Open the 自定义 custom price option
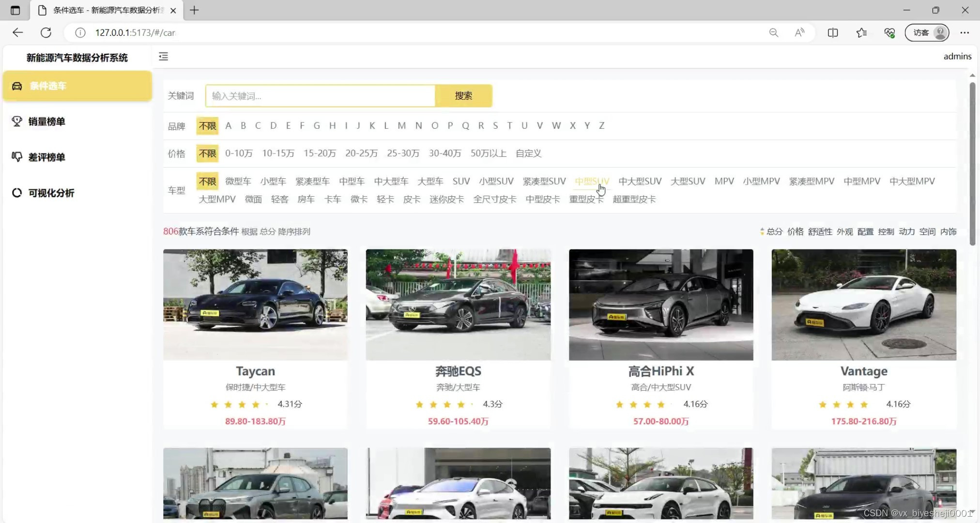Image resolution: width=980 pixels, height=523 pixels. click(528, 154)
